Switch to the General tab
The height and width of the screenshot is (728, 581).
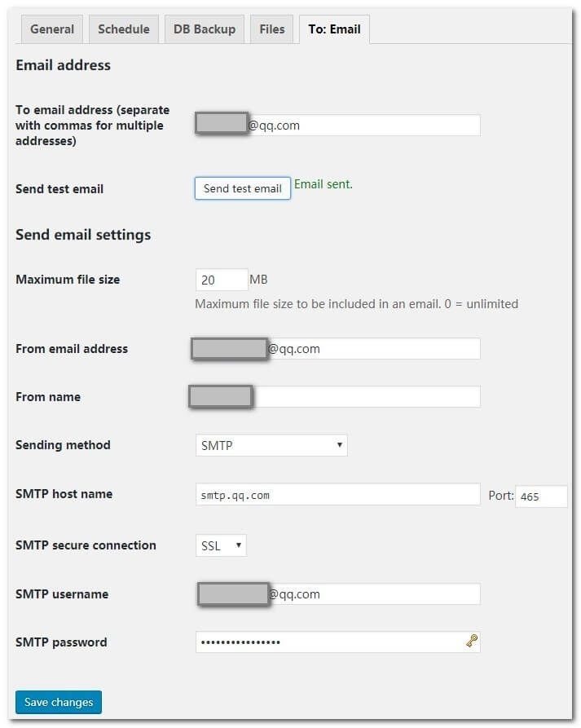click(x=52, y=29)
